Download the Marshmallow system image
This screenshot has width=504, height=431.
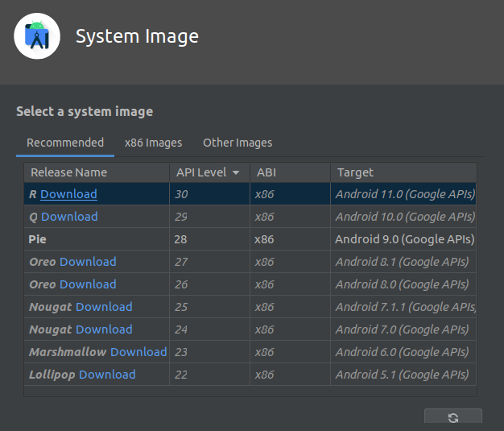[x=138, y=352]
